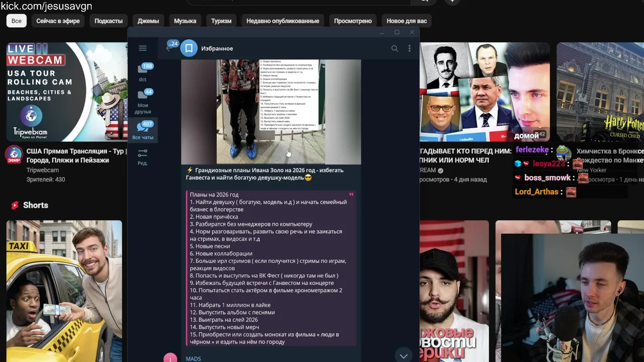
Task: Select the Просмотрено filter chip
Action: click(x=353, y=21)
